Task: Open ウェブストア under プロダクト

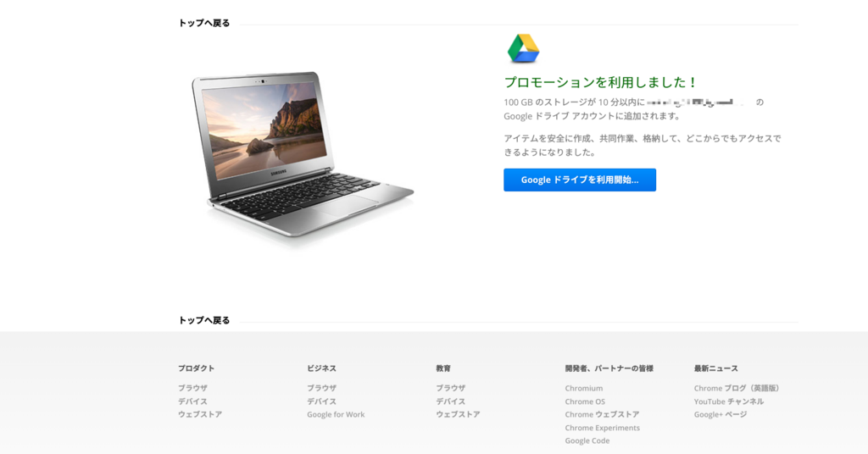Action: click(200, 414)
